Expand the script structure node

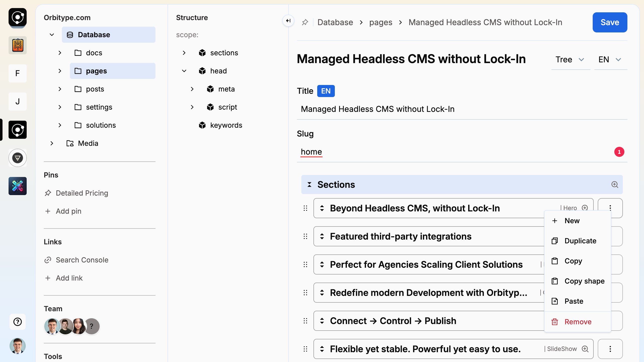(x=192, y=107)
